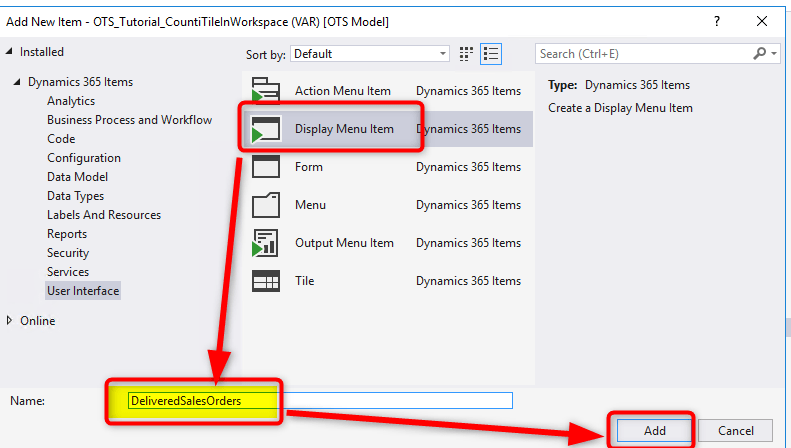Collapse the Dynamics 365 Items node
The image size is (791, 448).
(x=19, y=82)
